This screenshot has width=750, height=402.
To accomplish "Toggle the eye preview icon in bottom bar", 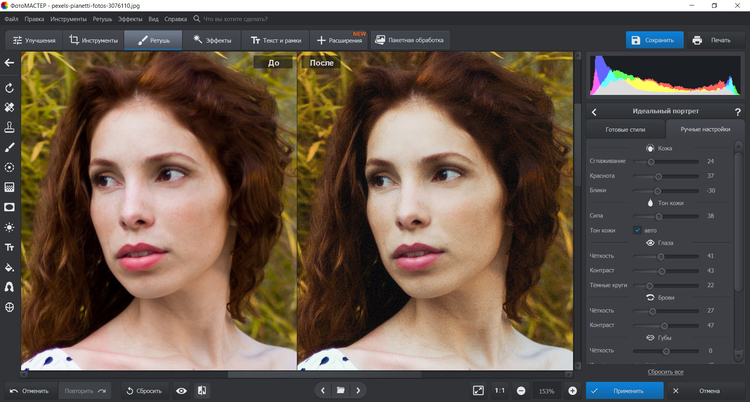I will 181,390.
